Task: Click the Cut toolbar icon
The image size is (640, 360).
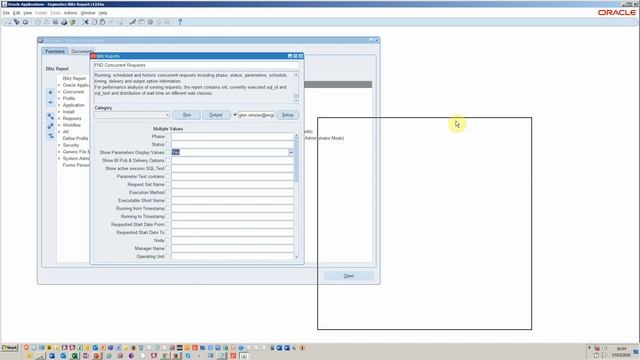Action: coord(85,22)
